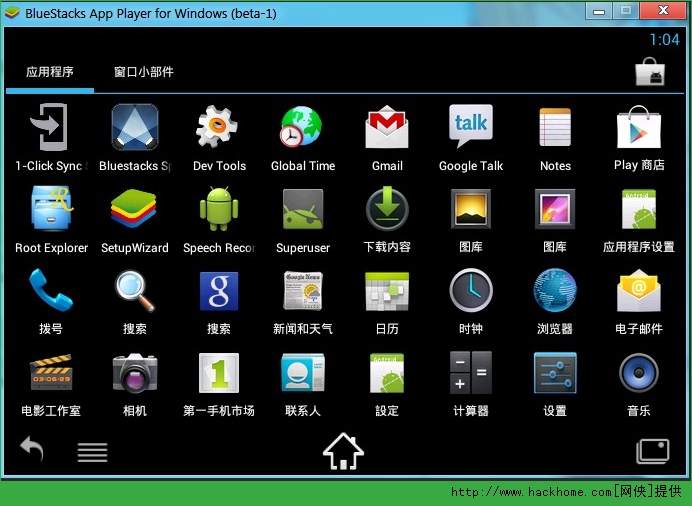Open the 日历 calendar app
This screenshot has height=506, width=692.
387,291
